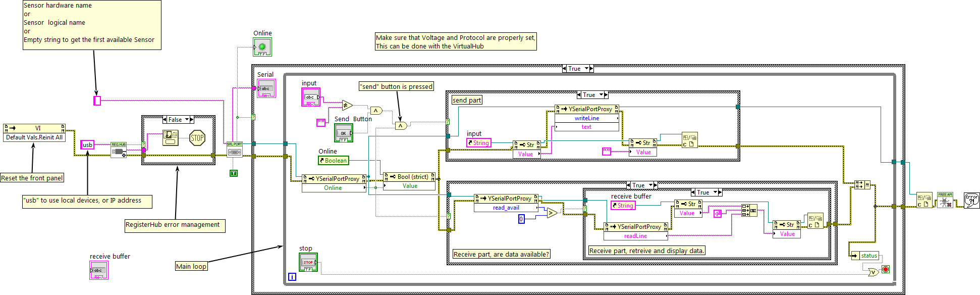Select the REG.HUB RegisterHub VI icon
This screenshot has width=980, height=295.
119,150
